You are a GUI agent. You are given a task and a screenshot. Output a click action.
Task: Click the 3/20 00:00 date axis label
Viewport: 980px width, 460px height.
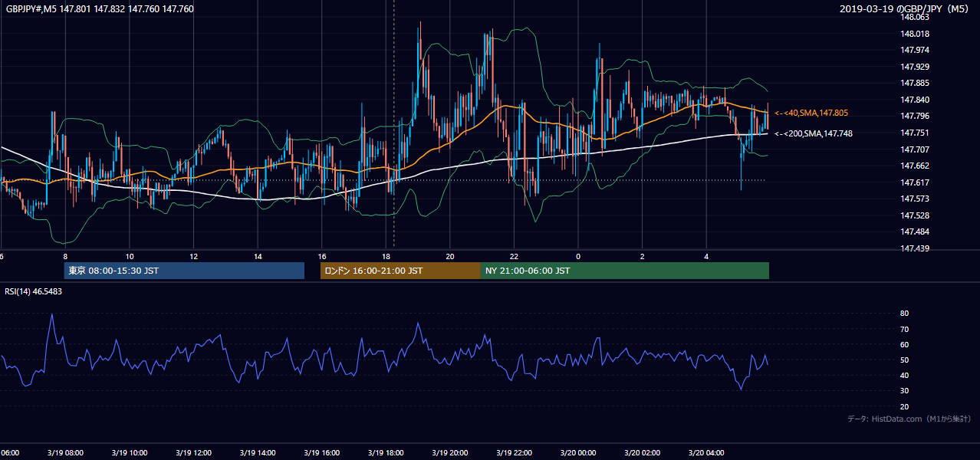tap(578, 453)
